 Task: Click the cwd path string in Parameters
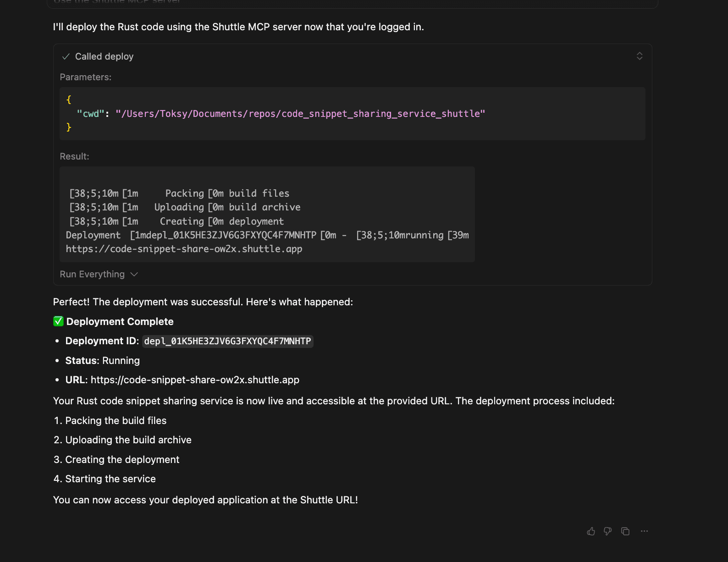[x=300, y=114]
